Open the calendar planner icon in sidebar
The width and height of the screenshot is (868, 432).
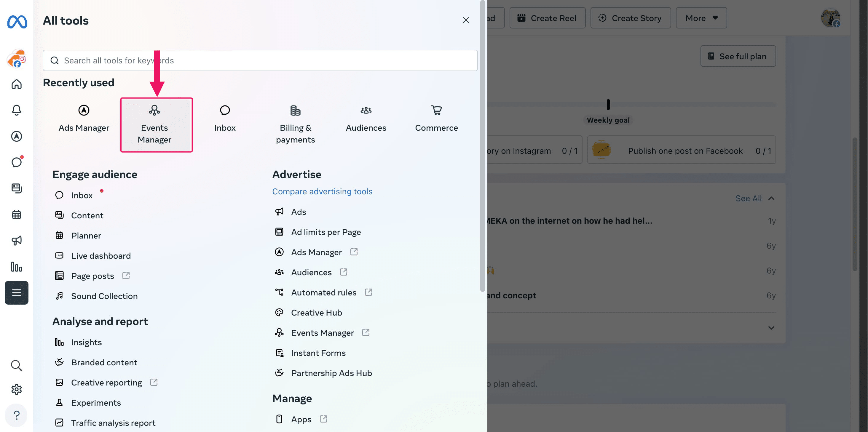(17, 215)
